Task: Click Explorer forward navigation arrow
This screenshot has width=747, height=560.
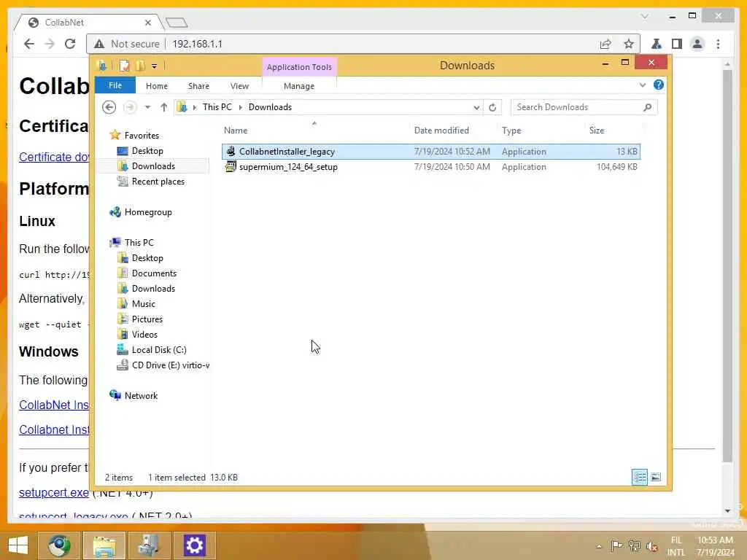Action: pyautogui.click(x=130, y=107)
